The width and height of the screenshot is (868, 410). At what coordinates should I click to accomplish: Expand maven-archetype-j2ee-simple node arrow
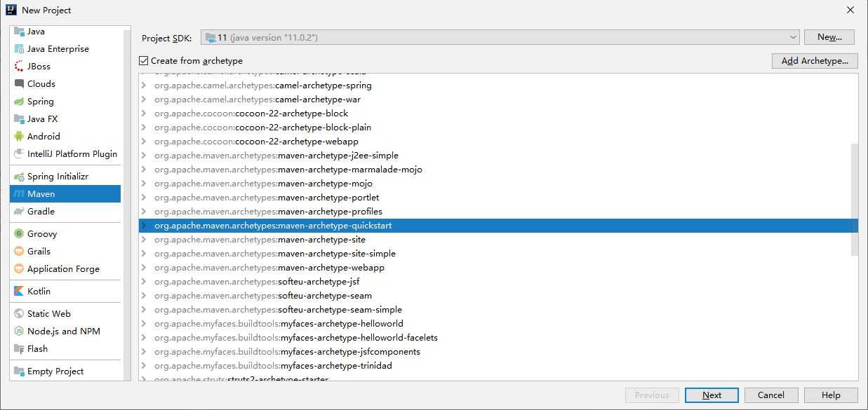[144, 156]
